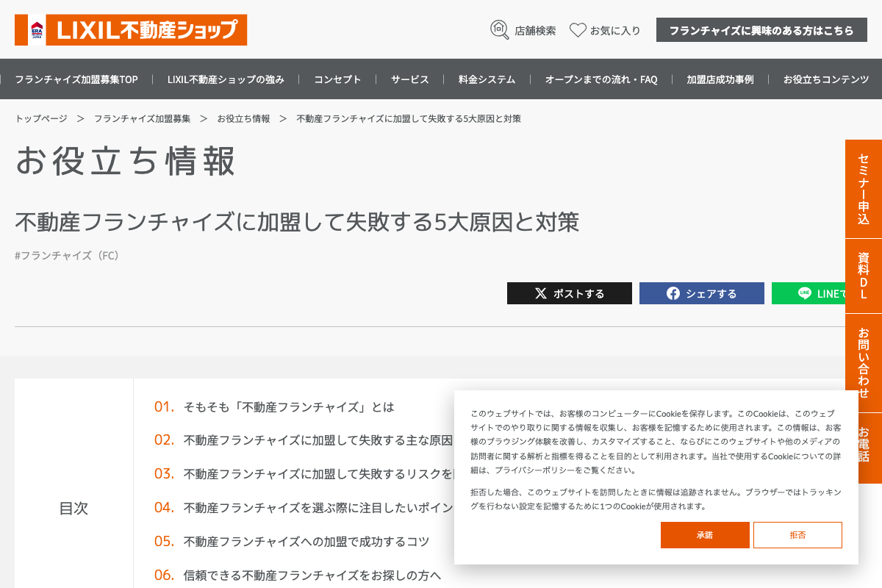Click the 目次 label
This screenshot has height=588, width=882.
73,508
